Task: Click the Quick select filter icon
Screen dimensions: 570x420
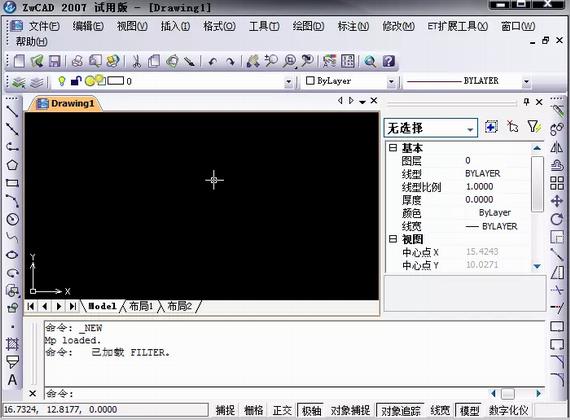Action: coord(534,127)
